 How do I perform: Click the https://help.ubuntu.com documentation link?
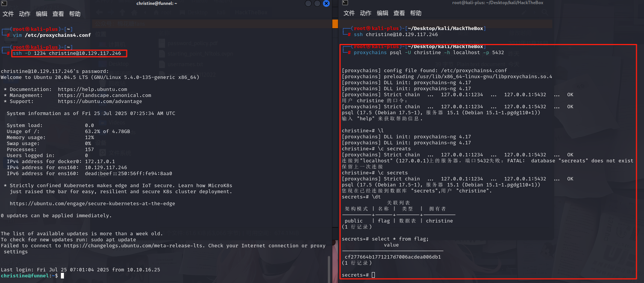point(92,89)
